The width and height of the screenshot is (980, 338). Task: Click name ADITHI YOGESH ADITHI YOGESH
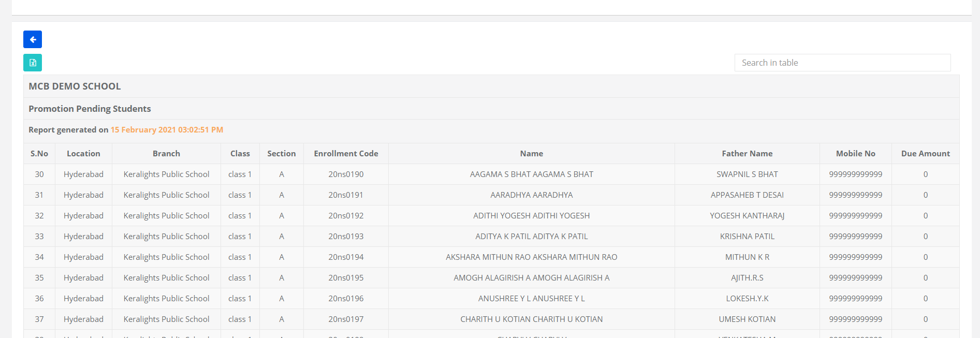532,216
